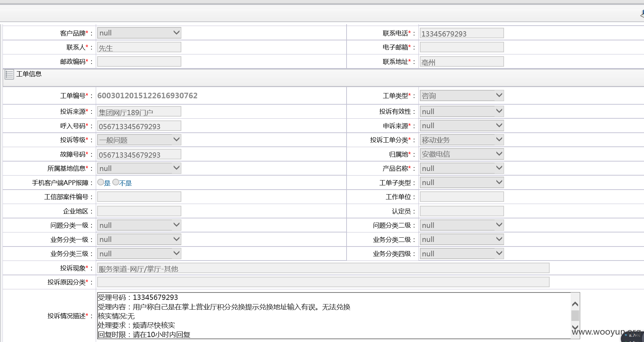
Task: Focus the 工信部案件编号 input field
Action: [x=139, y=197]
